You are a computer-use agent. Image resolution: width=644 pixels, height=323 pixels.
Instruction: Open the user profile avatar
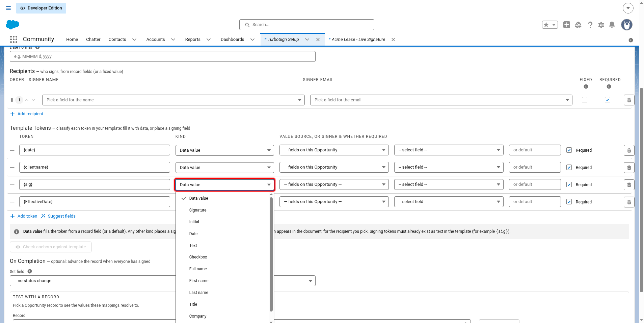627,25
